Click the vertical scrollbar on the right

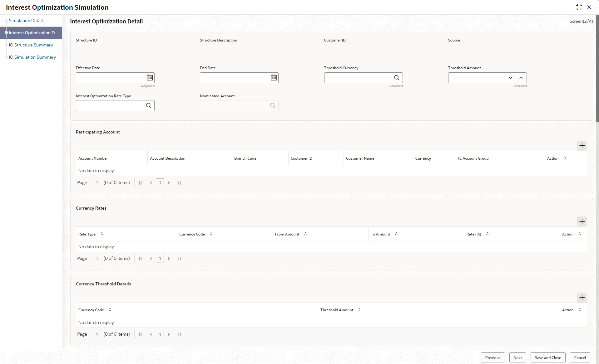click(597, 68)
